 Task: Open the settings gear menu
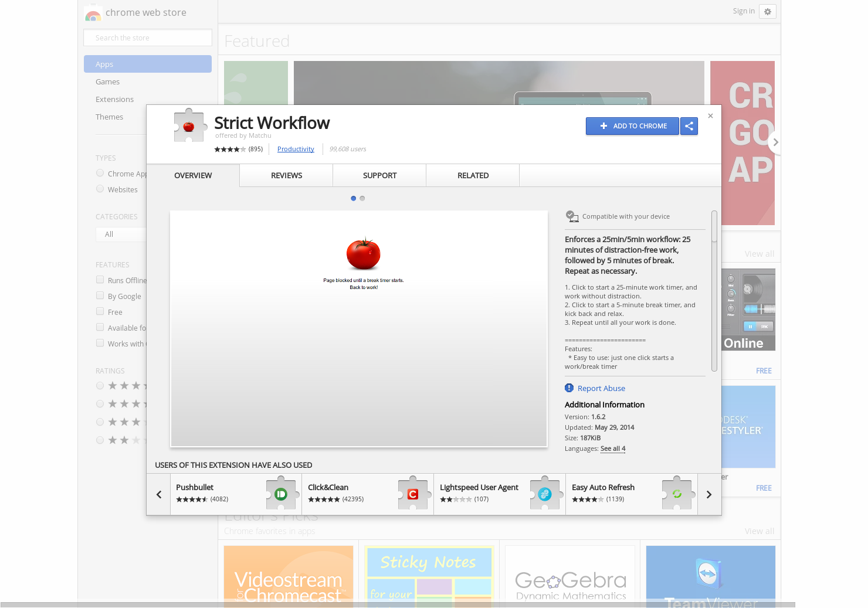[x=768, y=11]
